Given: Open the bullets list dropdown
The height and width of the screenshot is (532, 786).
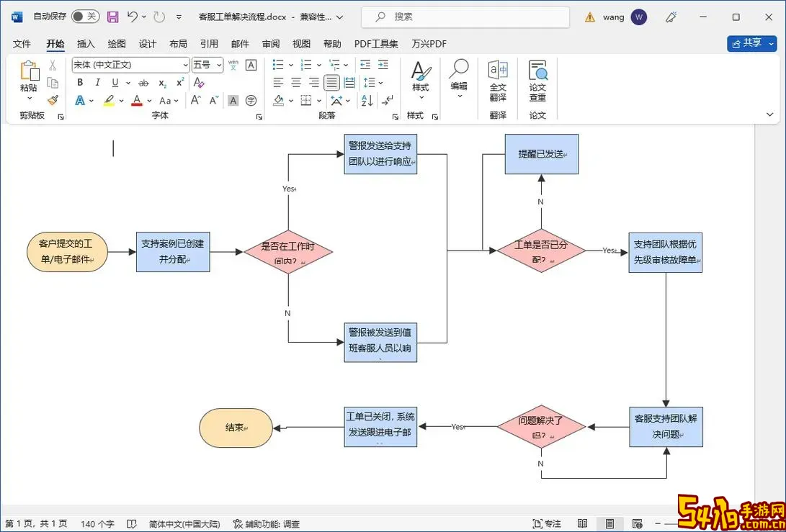Looking at the screenshot, I should (291, 65).
